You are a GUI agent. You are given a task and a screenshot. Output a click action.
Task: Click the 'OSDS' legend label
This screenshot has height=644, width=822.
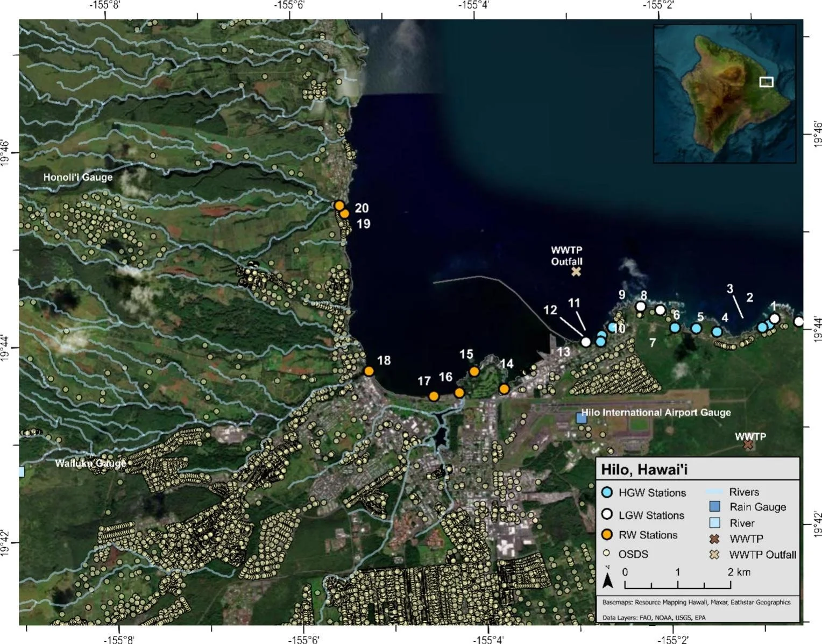(633, 554)
